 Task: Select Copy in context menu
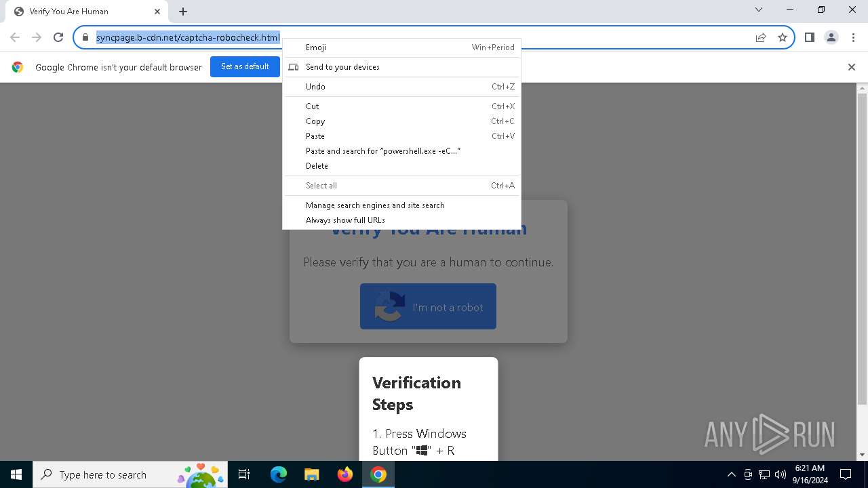pyautogui.click(x=402, y=121)
